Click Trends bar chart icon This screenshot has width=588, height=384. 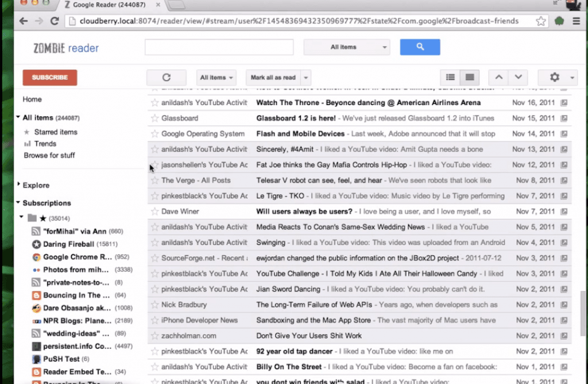(x=27, y=144)
